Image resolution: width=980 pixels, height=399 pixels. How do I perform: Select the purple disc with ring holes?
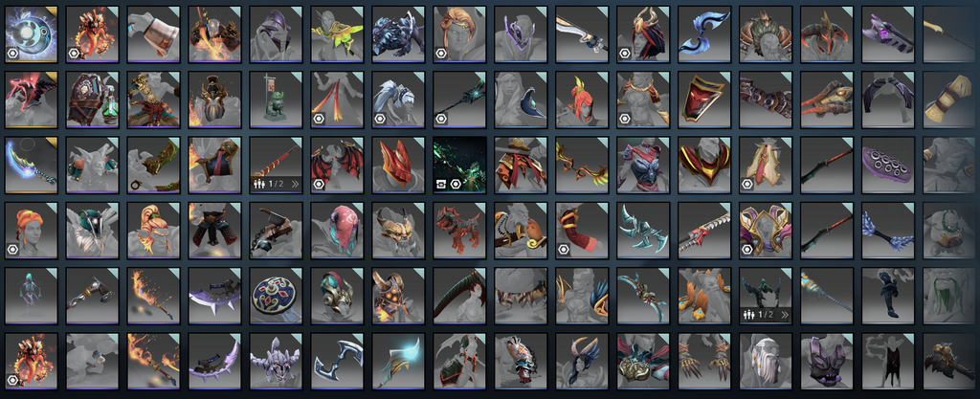[889, 166]
